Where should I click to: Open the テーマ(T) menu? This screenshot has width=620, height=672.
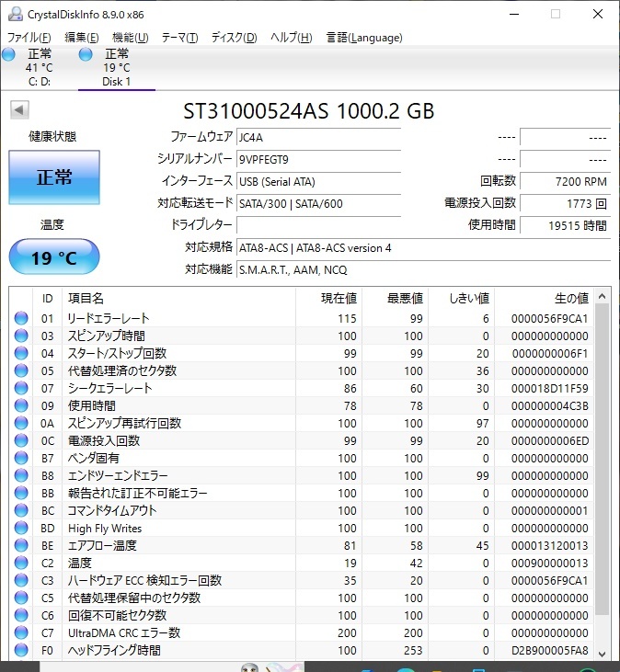click(x=179, y=38)
